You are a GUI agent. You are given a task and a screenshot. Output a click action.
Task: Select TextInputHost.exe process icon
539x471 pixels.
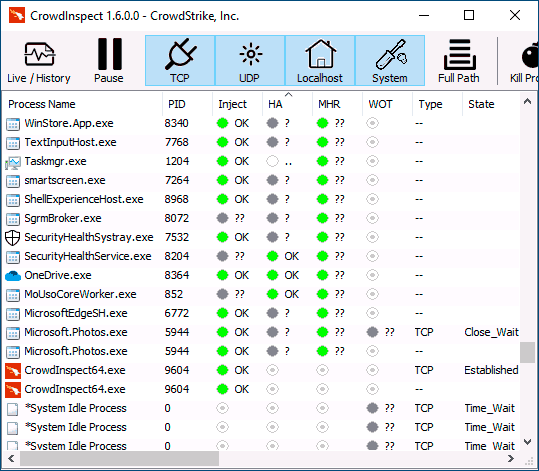pos(13,143)
